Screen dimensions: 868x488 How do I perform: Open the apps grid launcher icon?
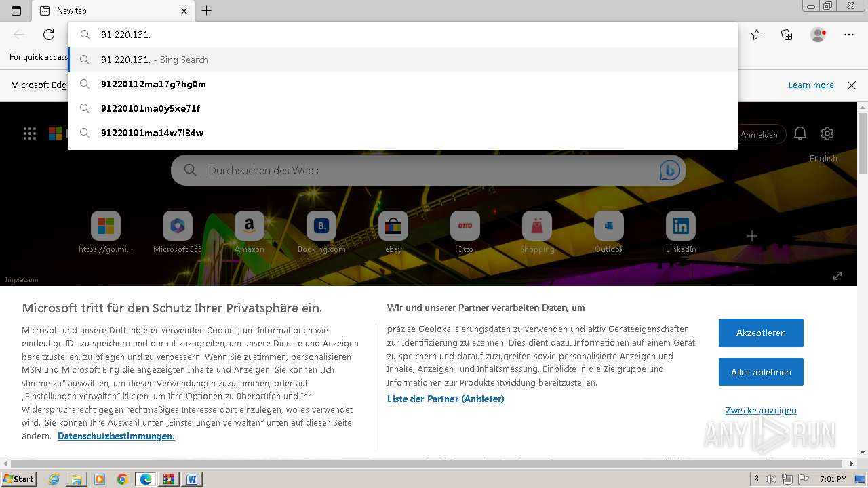point(30,134)
